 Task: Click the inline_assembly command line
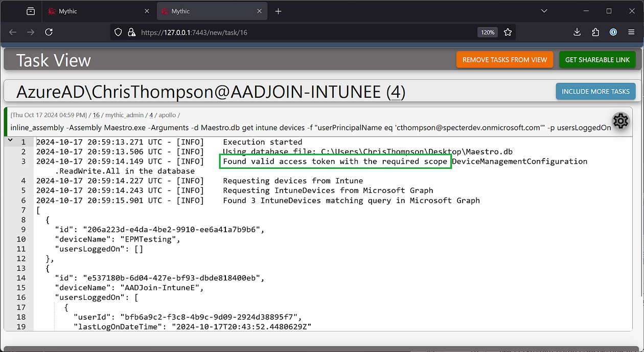pyautogui.click(x=310, y=127)
